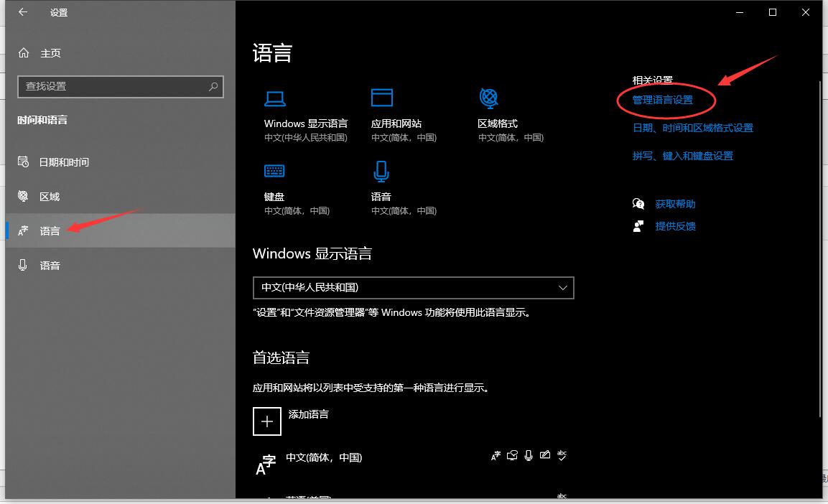This screenshot has height=504, width=828.
Task: Click the abc spellcheck icon on 中文 row
Action: point(562,455)
